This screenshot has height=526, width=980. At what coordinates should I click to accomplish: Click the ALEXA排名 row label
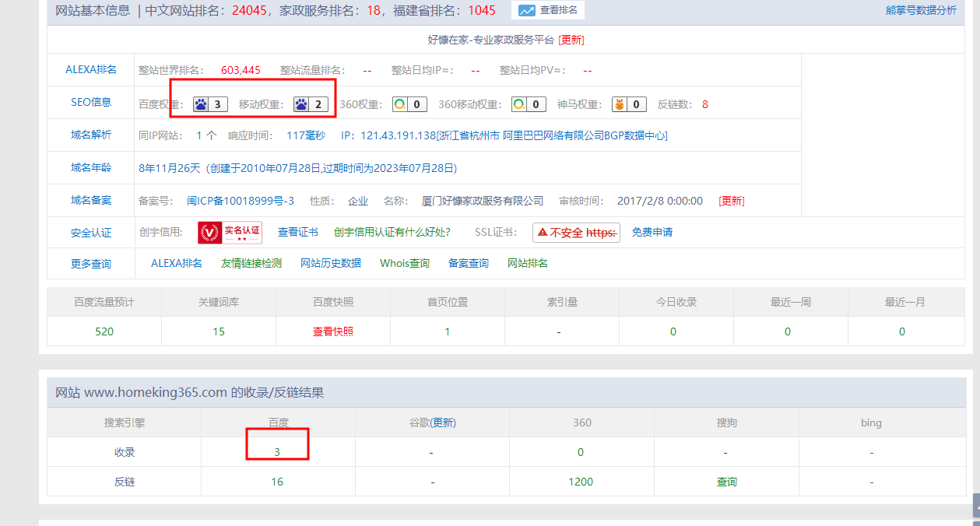[x=91, y=69]
